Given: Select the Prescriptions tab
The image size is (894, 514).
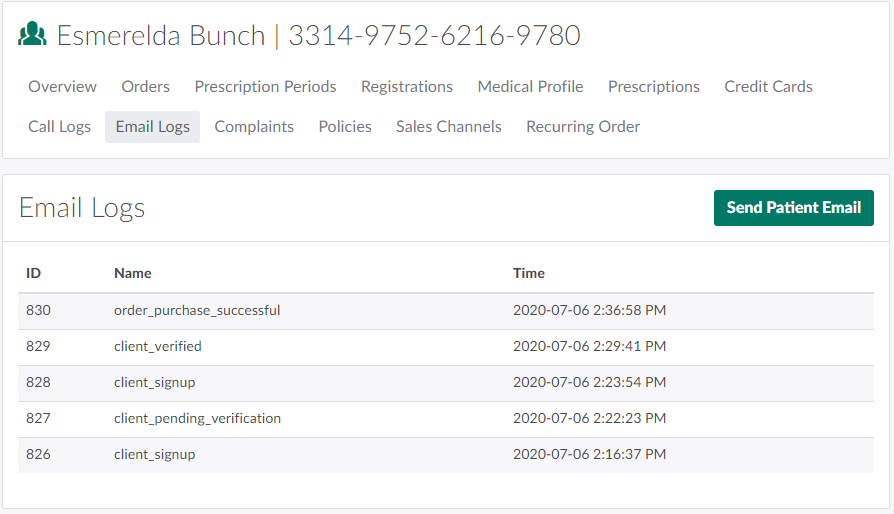Looking at the screenshot, I should 654,87.
